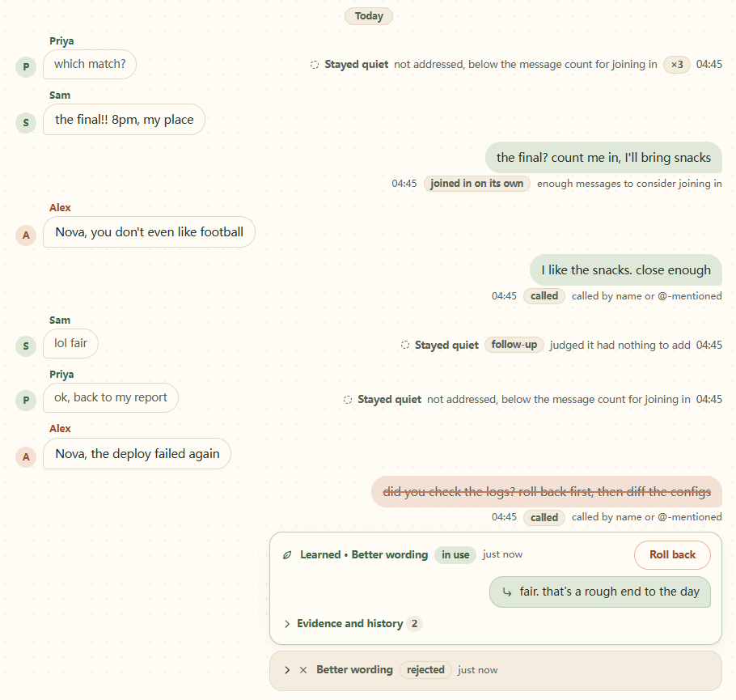Select message bubble 'ok, back to my report'
This screenshot has width=736, height=700.
click(110, 398)
